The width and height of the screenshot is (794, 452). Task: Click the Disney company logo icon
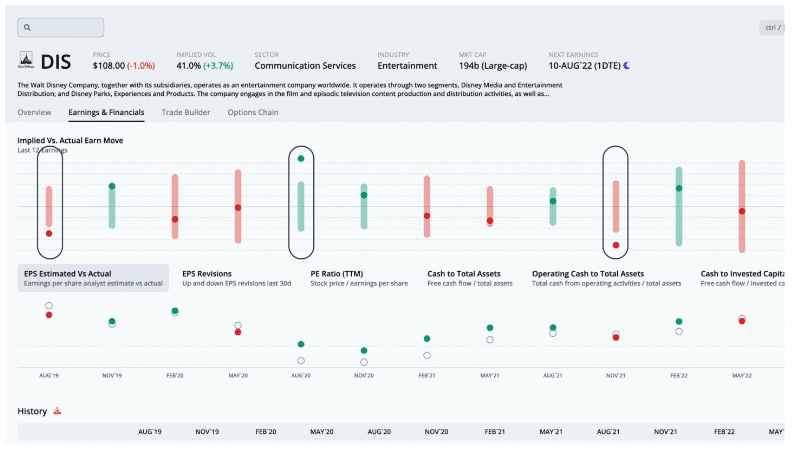26,60
